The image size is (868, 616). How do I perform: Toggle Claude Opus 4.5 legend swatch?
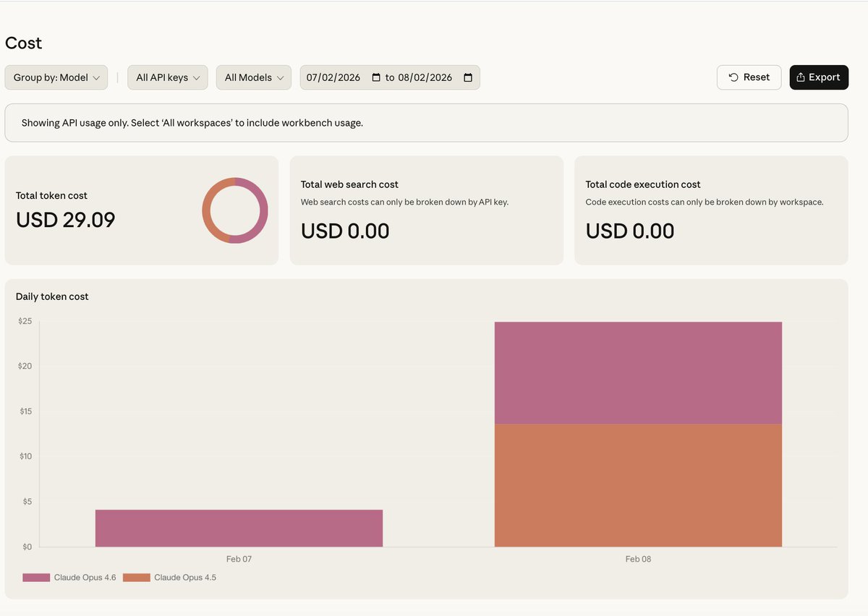click(x=137, y=578)
